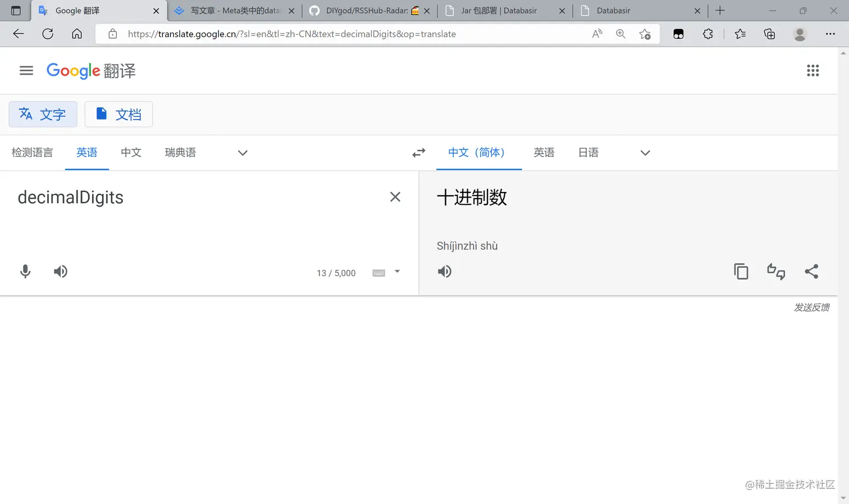Close the Jar 包部署 tab
The width and height of the screenshot is (849, 504).
coord(562,11)
